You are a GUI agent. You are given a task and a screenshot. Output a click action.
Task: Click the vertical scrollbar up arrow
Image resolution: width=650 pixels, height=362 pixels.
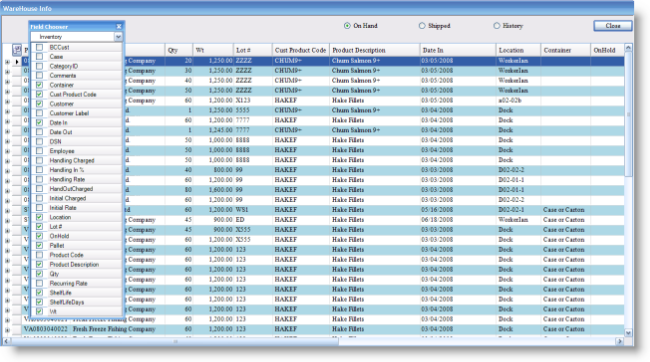(x=628, y=48)
